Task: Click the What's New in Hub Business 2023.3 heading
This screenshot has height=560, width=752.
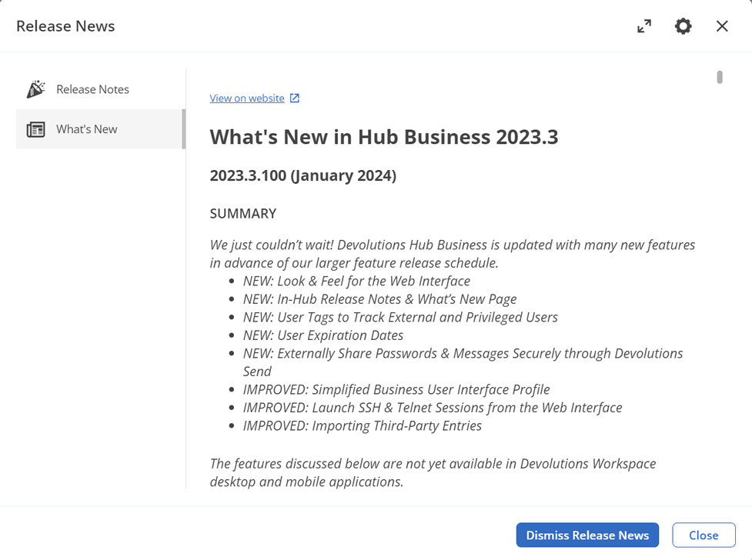Action: pyautogui.click(x=383, y=137)
